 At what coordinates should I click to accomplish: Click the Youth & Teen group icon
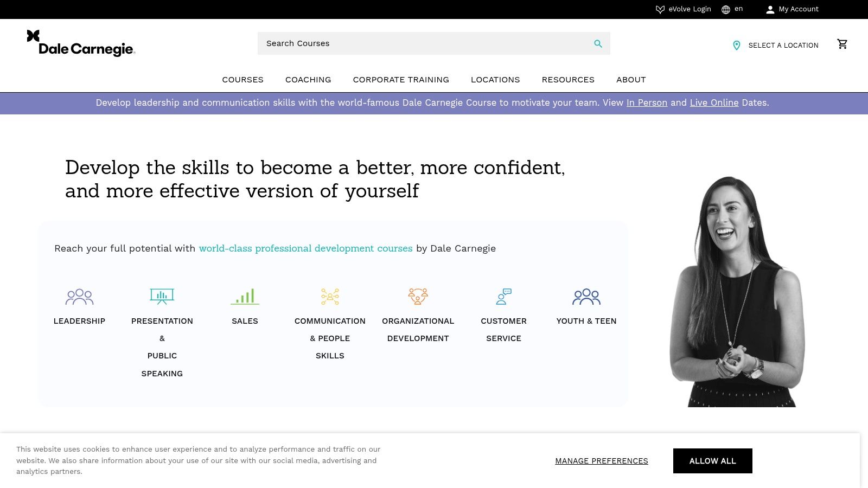click(x=586, y=297)
